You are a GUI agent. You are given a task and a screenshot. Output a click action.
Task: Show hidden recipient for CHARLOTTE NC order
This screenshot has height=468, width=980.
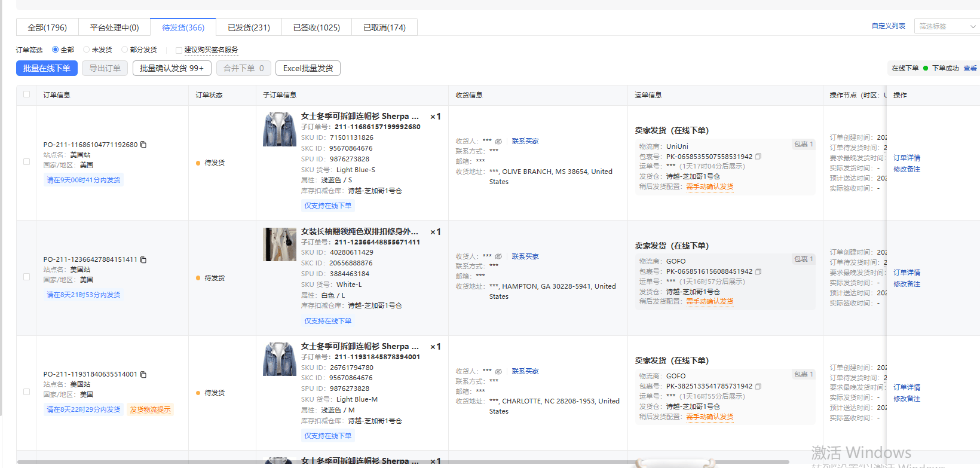tap(498, 371)
